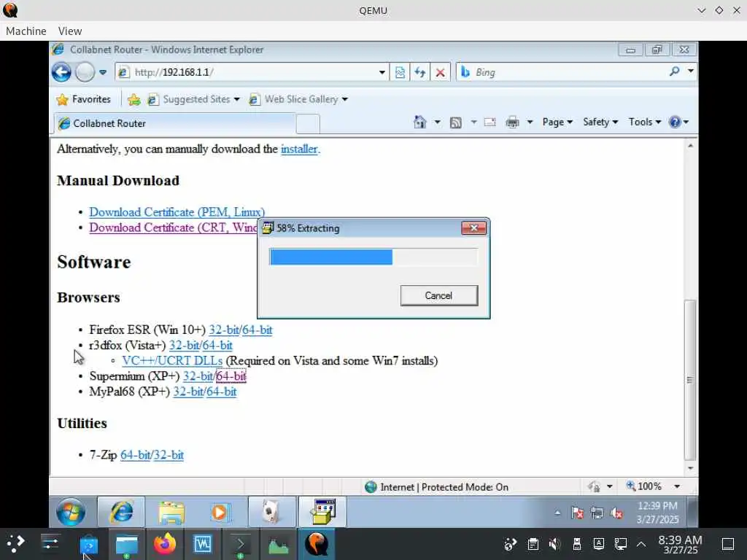Click Supermium 64-bit link
The height and width of the screenshot is (560, 747).
pos(231,376)
